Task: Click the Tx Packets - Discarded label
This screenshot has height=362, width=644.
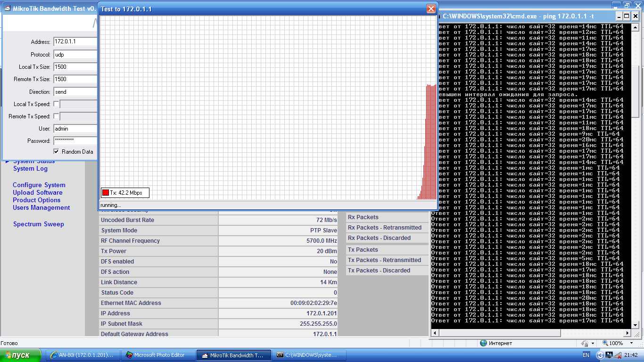Action: click(x=379, y=271)
